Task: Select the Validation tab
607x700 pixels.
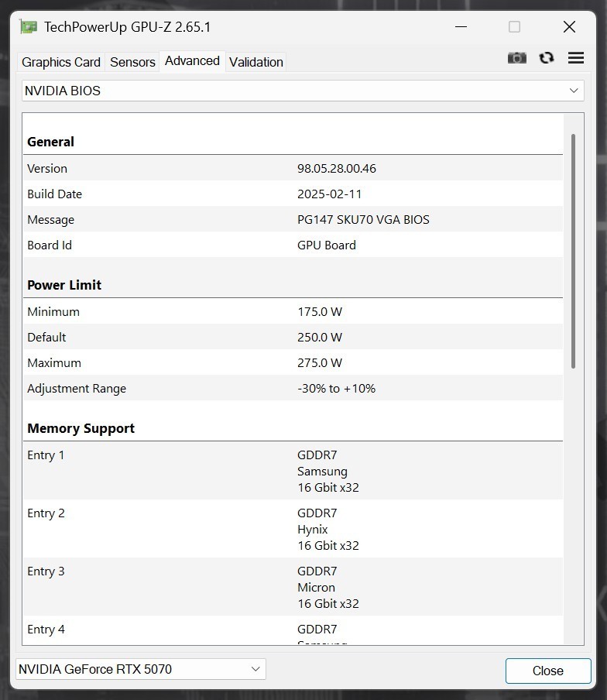Action: [x=255, y=62]
